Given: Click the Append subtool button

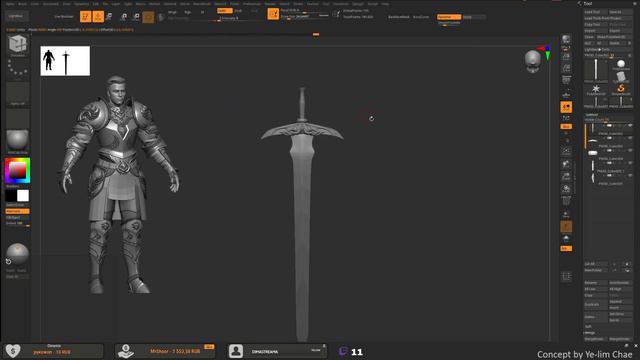Looking at the screenshot, I should tap(620, 301).
